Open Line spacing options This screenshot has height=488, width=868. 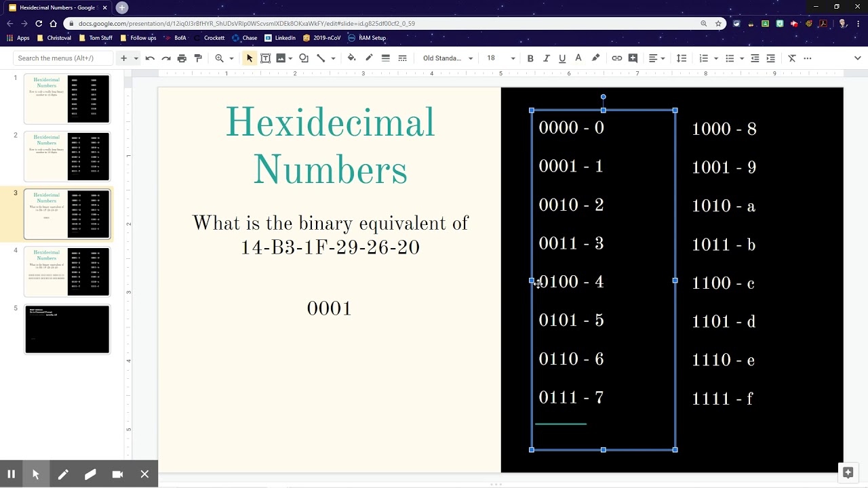pyautogui.click(x=682, y=58)
